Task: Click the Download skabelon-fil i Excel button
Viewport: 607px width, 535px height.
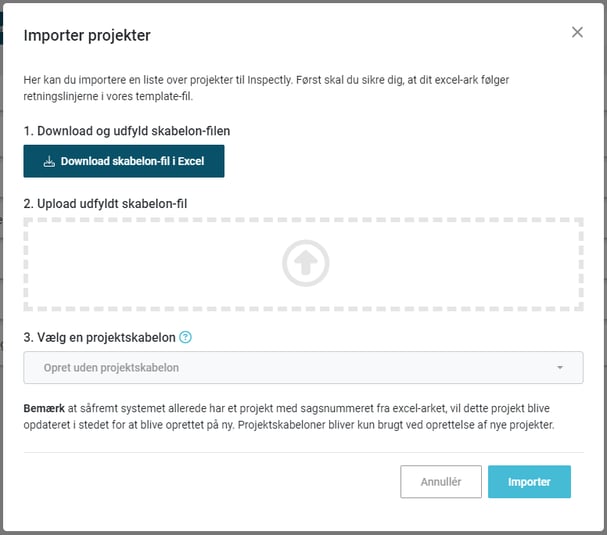Action: coord(124,161)
